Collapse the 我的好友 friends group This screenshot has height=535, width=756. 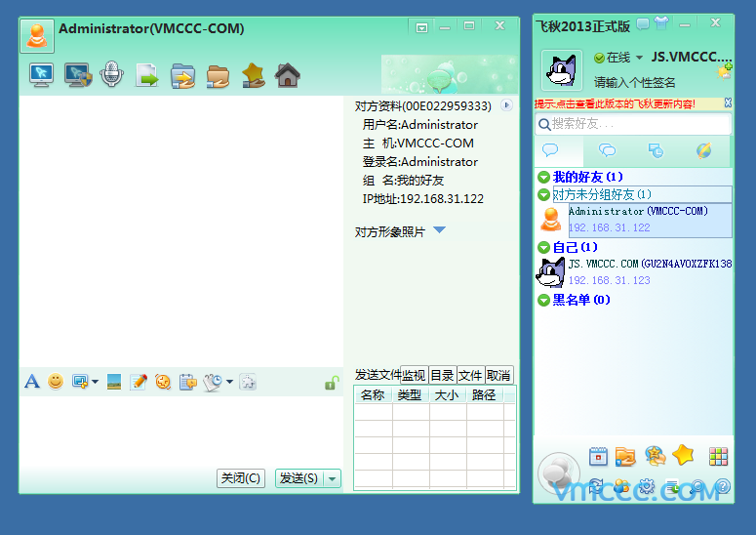[x=543, y=177]
